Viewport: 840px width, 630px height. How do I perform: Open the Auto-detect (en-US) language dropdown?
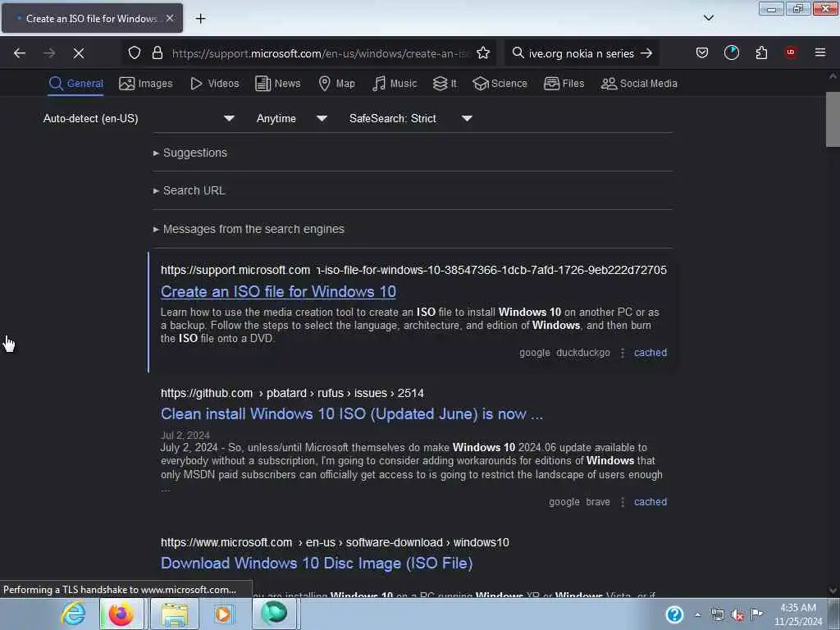pyautogui.click(x=139, y=118)
